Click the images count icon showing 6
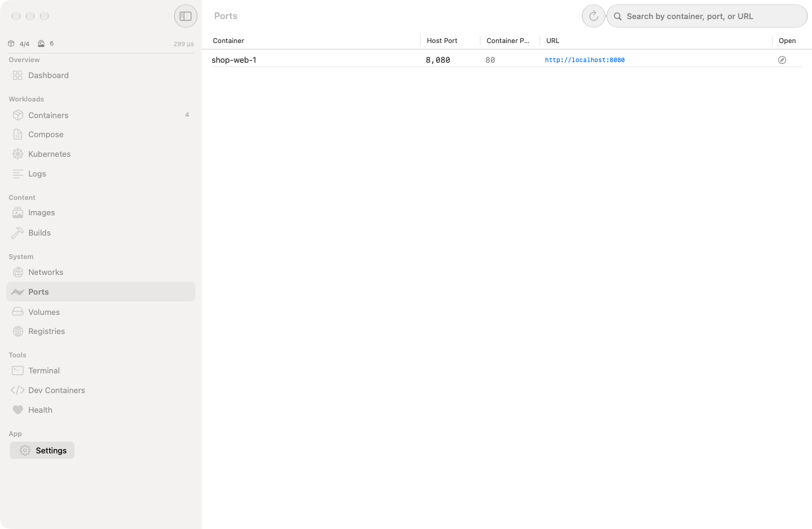812x529 pixels. (41, 44)
